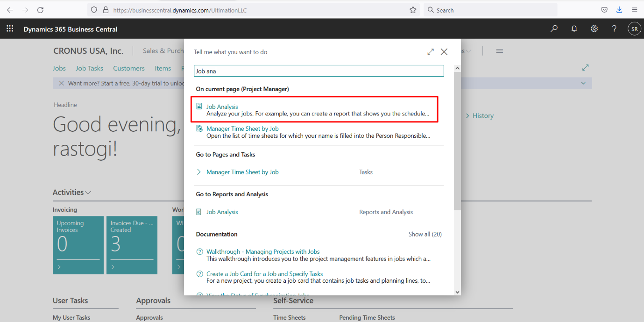This screenshot has width=644, height=322.
Task: Open search using the magnifier icon
Action: pos(554,29)
